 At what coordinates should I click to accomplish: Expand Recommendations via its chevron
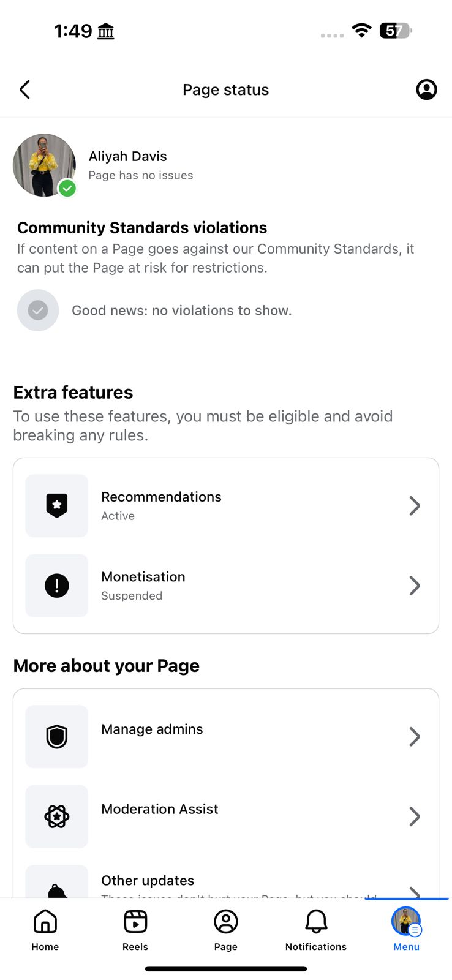[415, 506]
